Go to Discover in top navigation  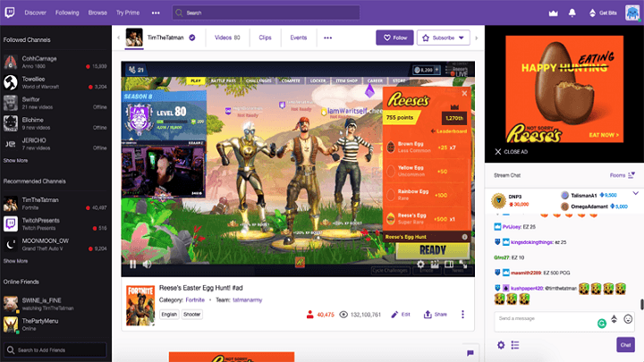35,13
